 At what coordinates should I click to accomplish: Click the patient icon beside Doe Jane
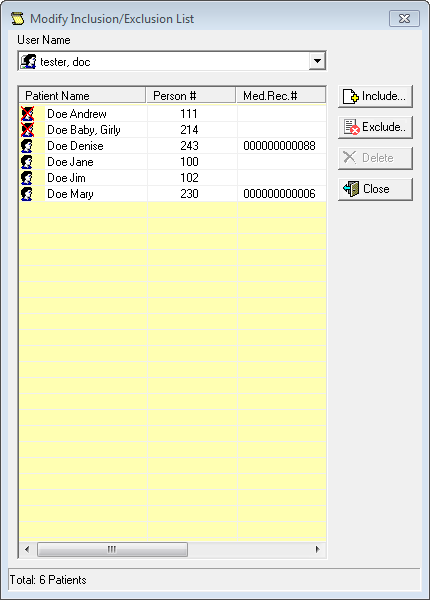click(27, 162)
